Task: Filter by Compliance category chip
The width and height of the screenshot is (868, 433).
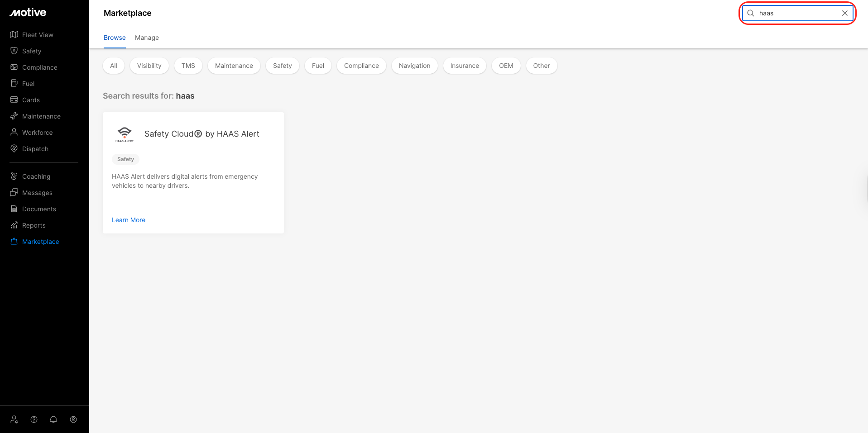Action: tap(361, 66)
